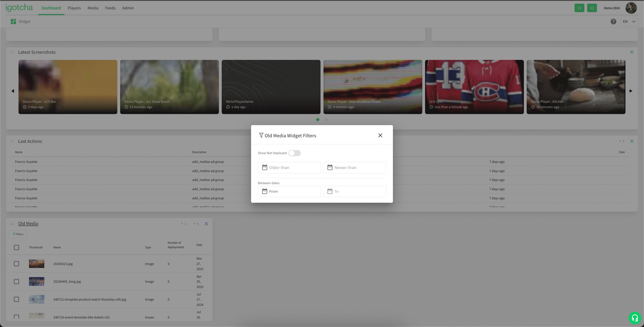Screen dimensions: 644x327
Task: Open Demo Player - 1x2 Show Room screenshot
Action: click(169, 87)
